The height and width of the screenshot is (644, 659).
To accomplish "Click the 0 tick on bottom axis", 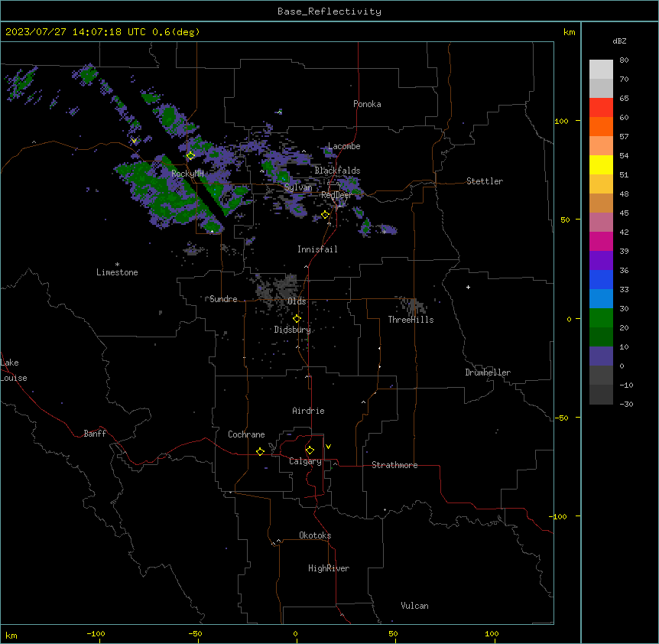I will 295,633.
